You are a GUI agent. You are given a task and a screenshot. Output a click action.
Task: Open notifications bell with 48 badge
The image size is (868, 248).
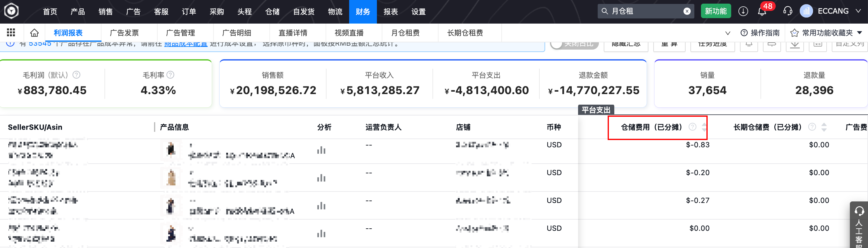pyautogui.click(x=762, y=11)
